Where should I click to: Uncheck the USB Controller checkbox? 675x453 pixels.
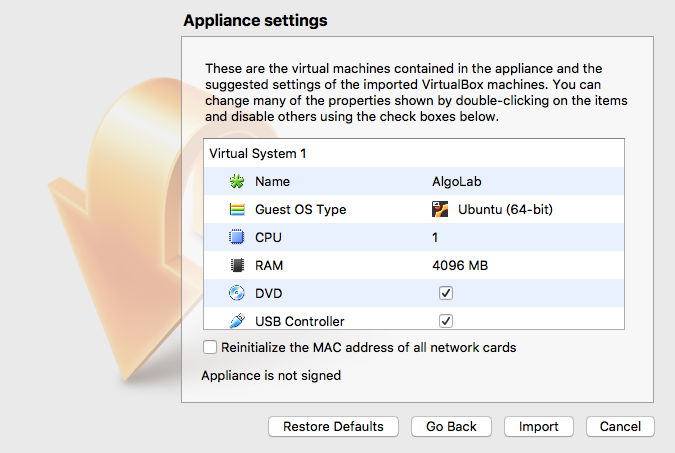[x=446, y=321]
